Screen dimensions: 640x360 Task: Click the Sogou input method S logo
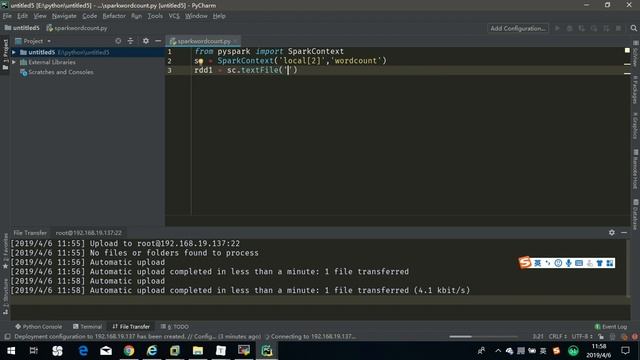coord(525,262)
